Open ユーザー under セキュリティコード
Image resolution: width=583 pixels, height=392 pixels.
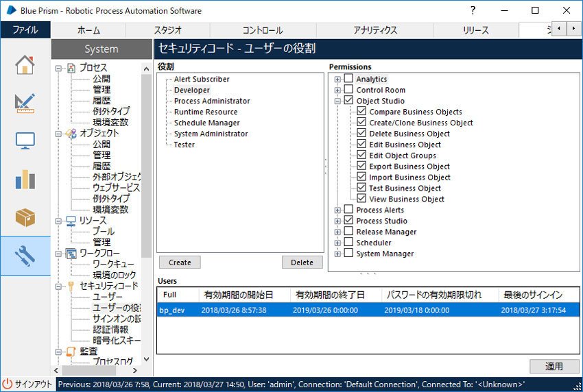pos(108,297)
